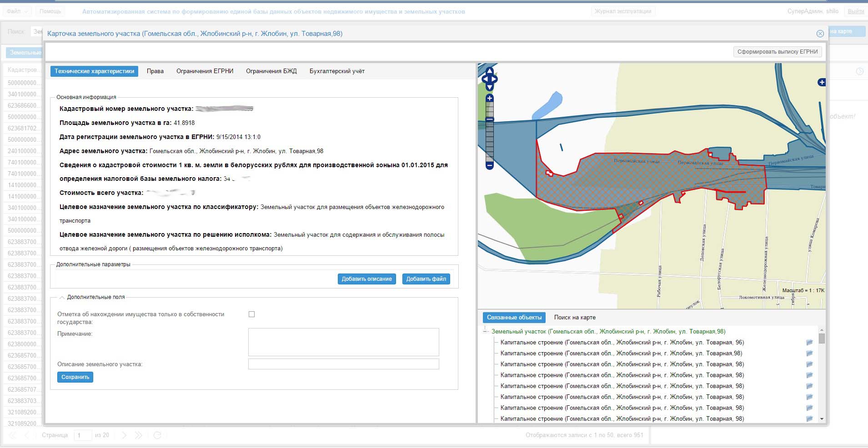Close the land plot card dialog
This screenshot has height=448, width=868.
(820, 34)
